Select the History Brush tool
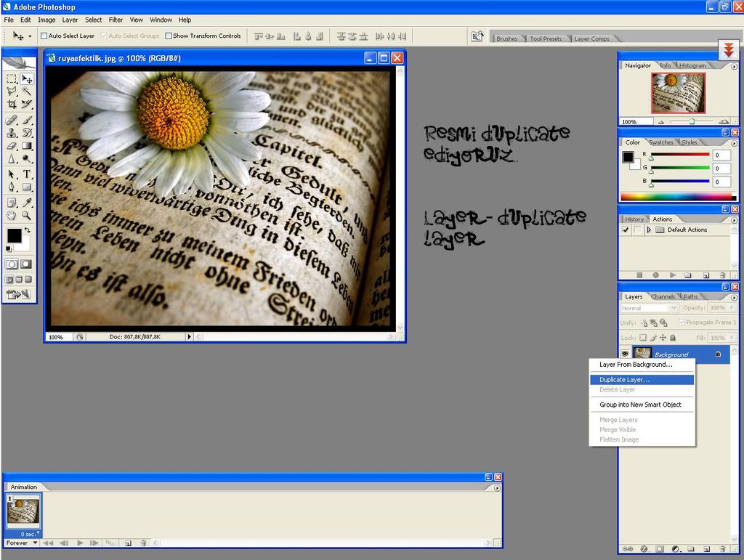The image size is (744, 560). coord(27,133)
